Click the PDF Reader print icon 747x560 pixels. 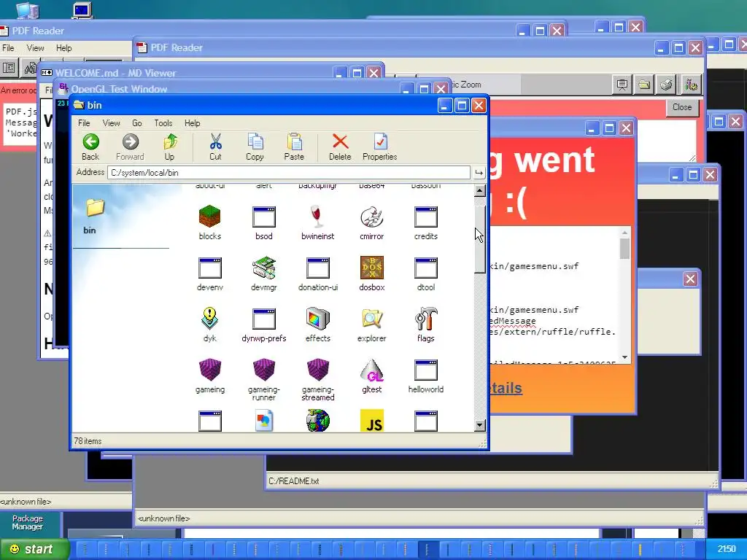(x=666, y=85)
